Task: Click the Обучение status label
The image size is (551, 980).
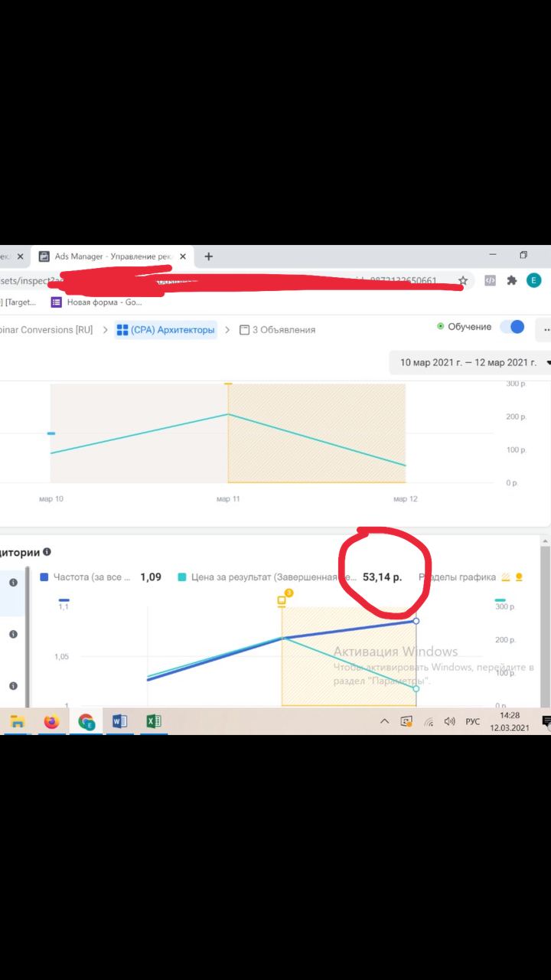Action: [469, 327]
